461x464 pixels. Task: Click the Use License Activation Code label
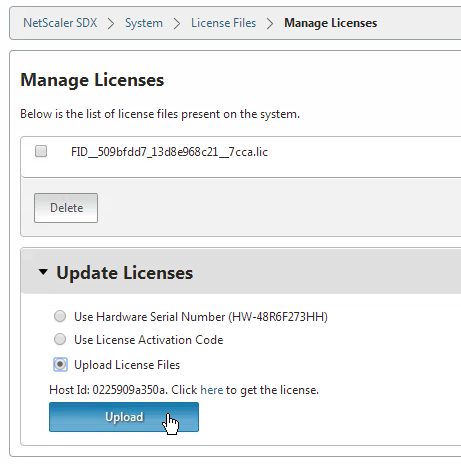click(x=149, y=340)
